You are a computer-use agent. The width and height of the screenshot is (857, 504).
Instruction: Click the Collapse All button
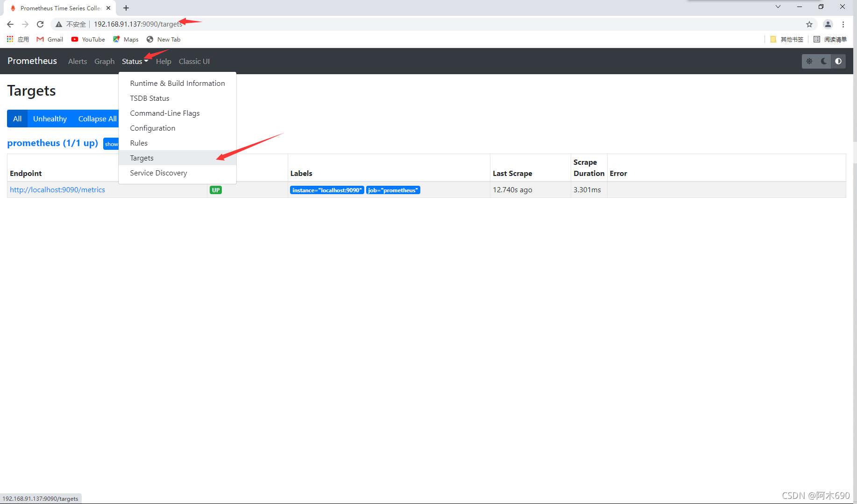coord(96,119)
